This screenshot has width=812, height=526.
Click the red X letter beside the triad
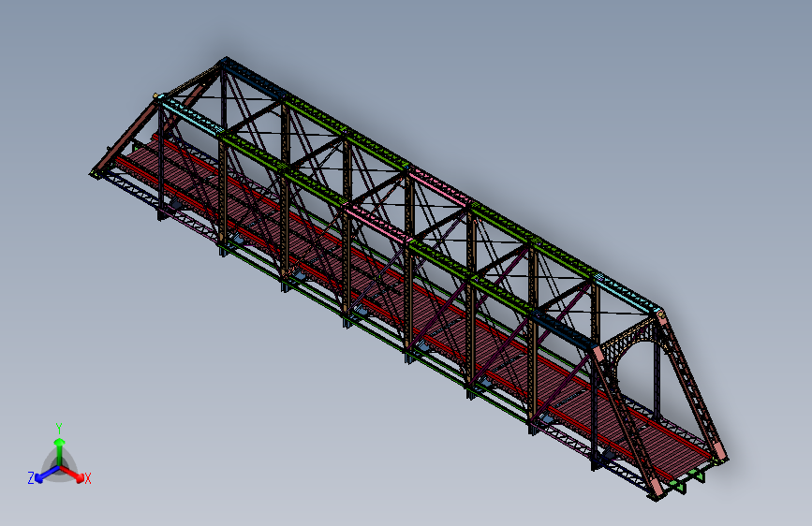(88, 478)
